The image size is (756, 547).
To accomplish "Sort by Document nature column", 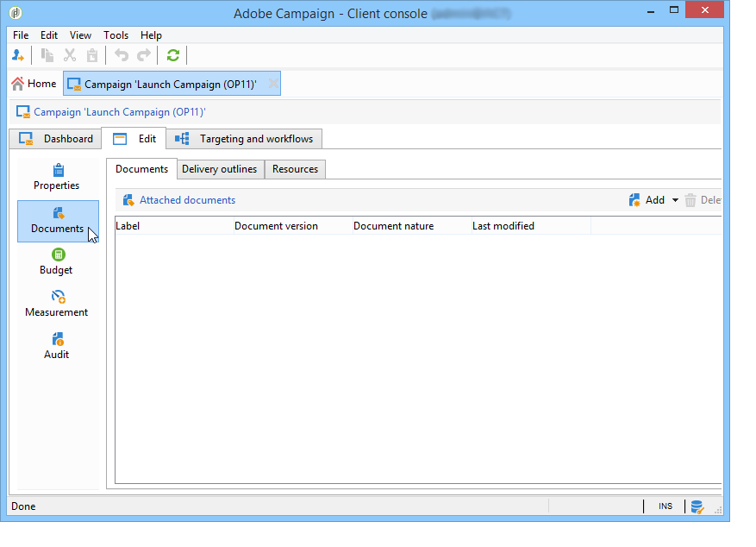I will click(412, 226).
